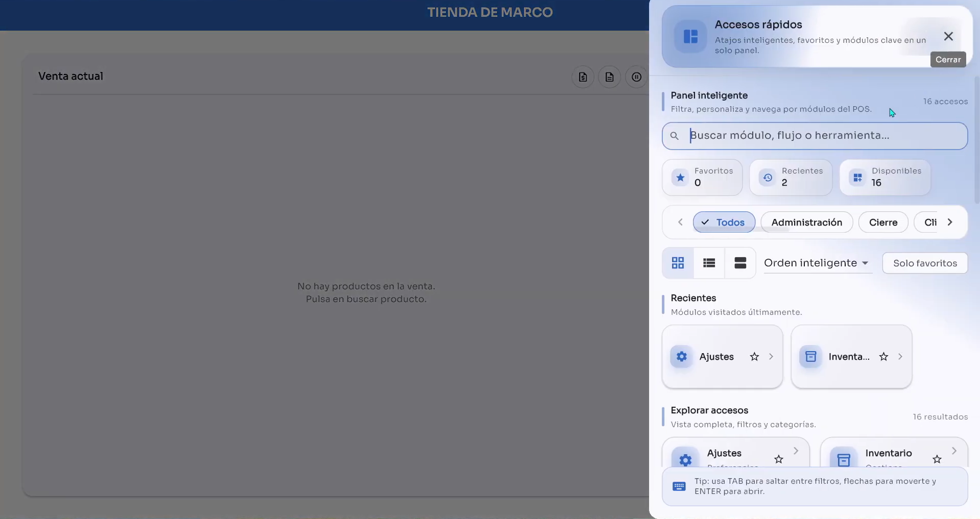This screenshot has width=980, height=519.
Task: Expand the Ajustes card with its arrow chevron
Action: click(x=771, y=356)
